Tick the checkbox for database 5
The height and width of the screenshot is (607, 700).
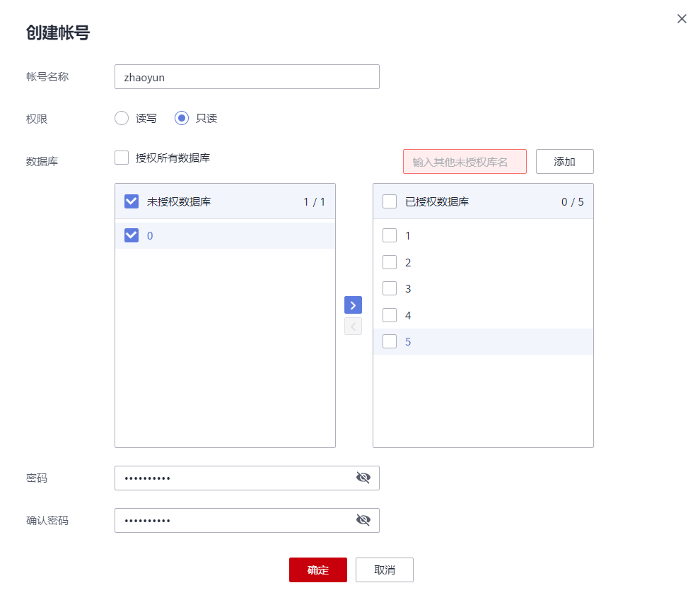pyautogui.click(x=390, y=341)
